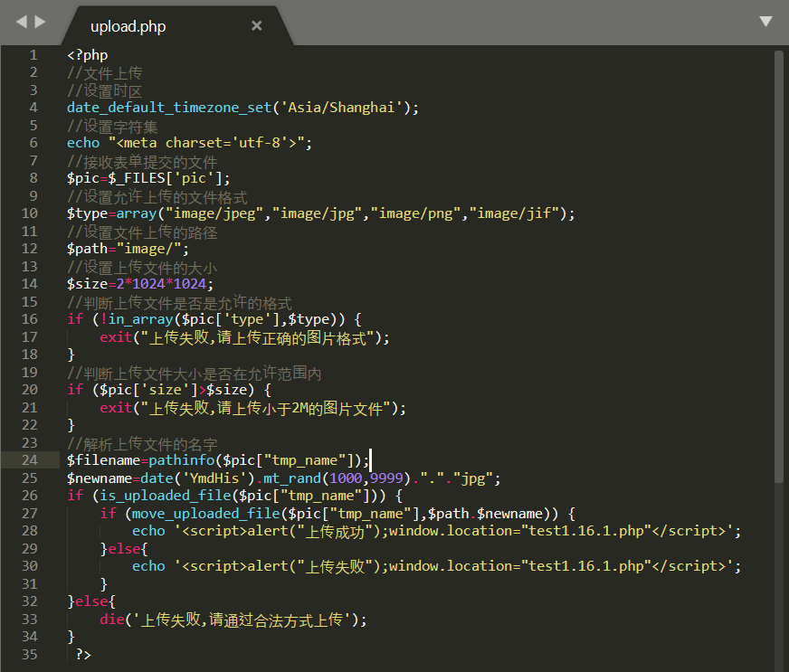Open the tab list dropdown arrow
Image resolution: width=789 pixels, height=672 pixels.
(x=765, y=21)
